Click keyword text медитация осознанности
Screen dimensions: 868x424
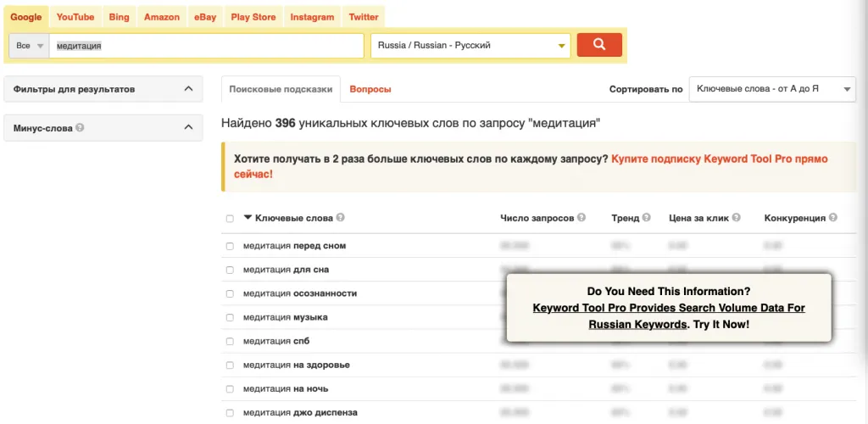click(x=300, y=293)
